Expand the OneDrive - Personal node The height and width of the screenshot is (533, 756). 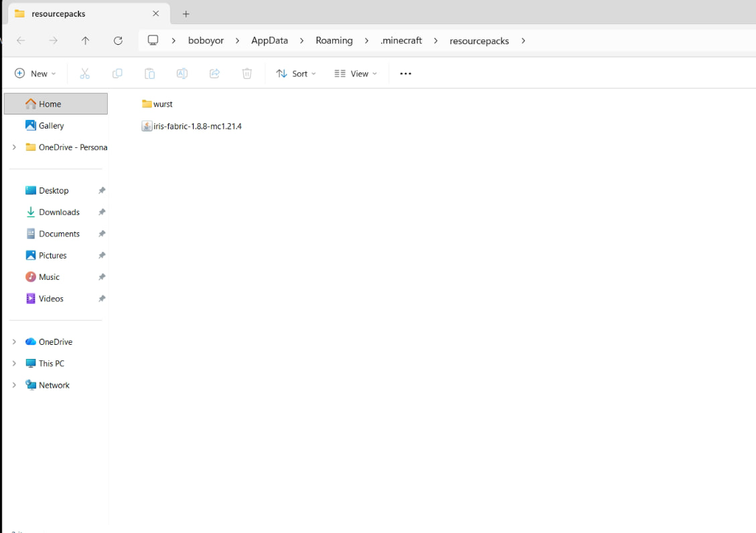coord(14,147)
